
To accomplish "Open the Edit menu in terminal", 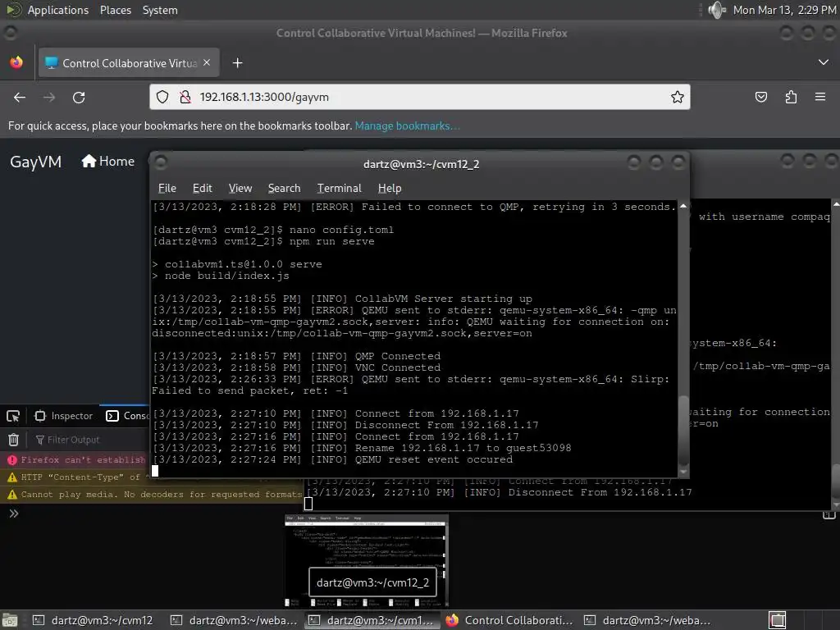I will pyautogui.click(x=202, y=188).
